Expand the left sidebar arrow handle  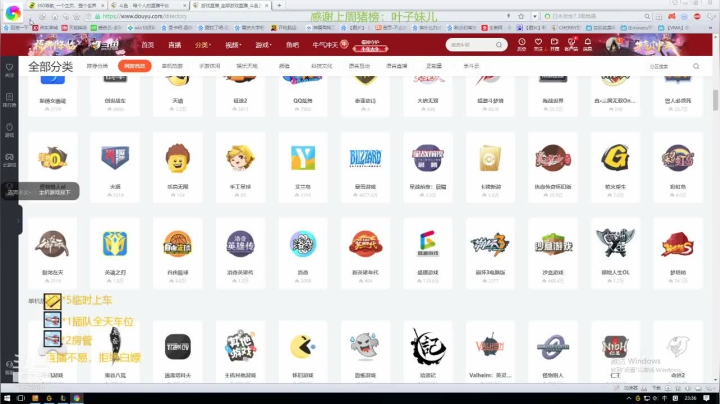18,221
